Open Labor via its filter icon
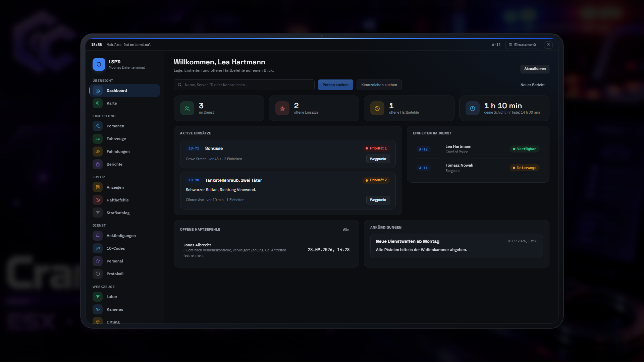Screen dimensions: 644x362 tap(98, 297)
